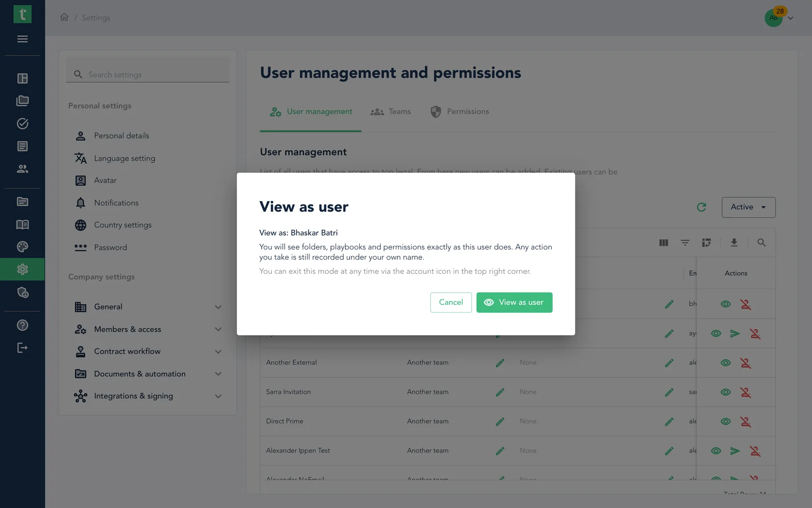View as user eye icon in Direct Prime row

pos(726,422)
